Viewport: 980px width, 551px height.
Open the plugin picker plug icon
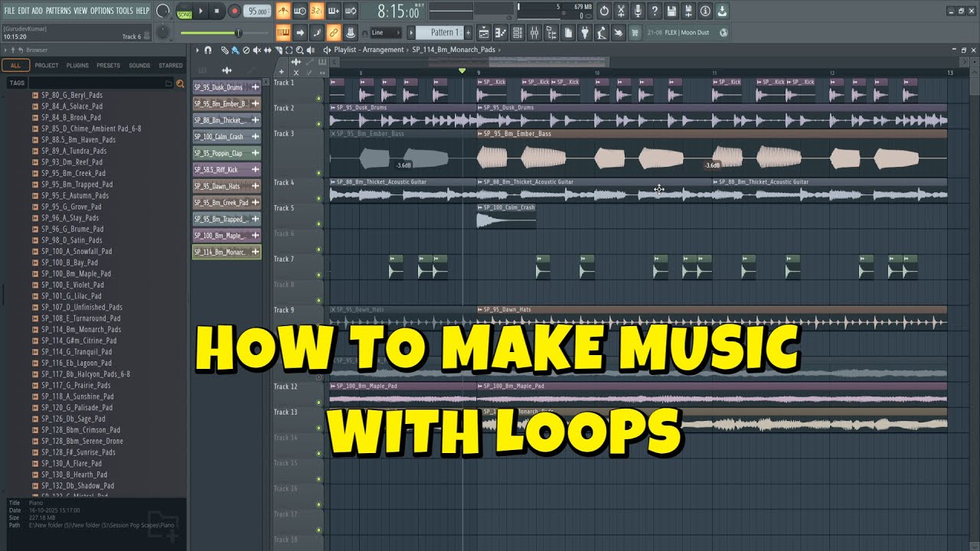[585, 33]
